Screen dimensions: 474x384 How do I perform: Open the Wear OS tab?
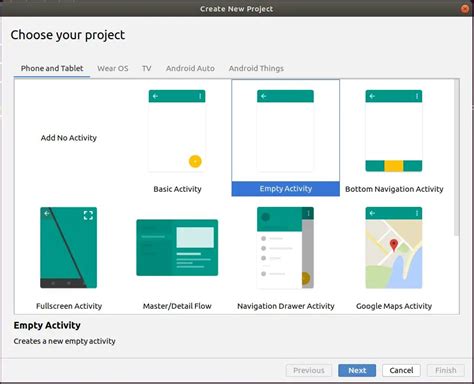coord(113,68)
